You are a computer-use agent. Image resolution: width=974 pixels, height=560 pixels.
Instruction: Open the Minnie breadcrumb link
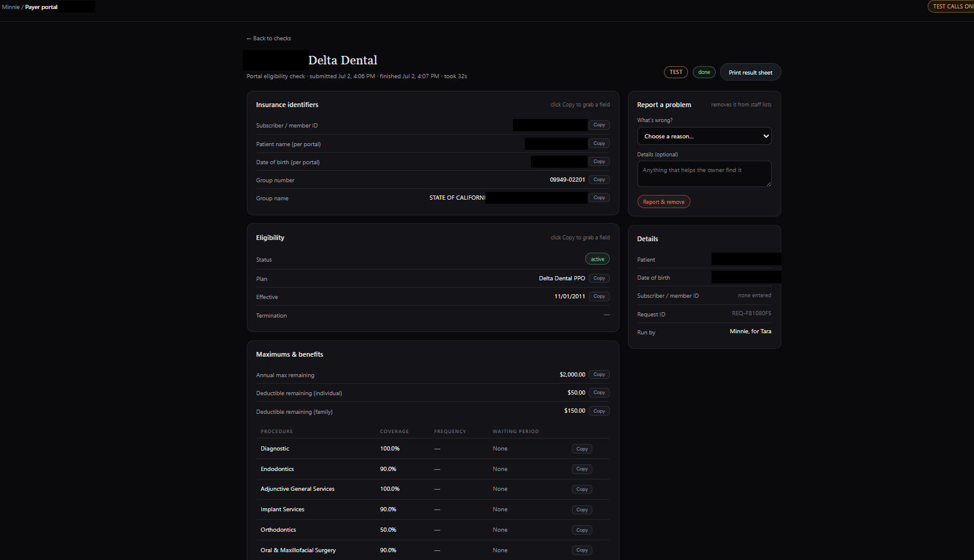[11, 7]
